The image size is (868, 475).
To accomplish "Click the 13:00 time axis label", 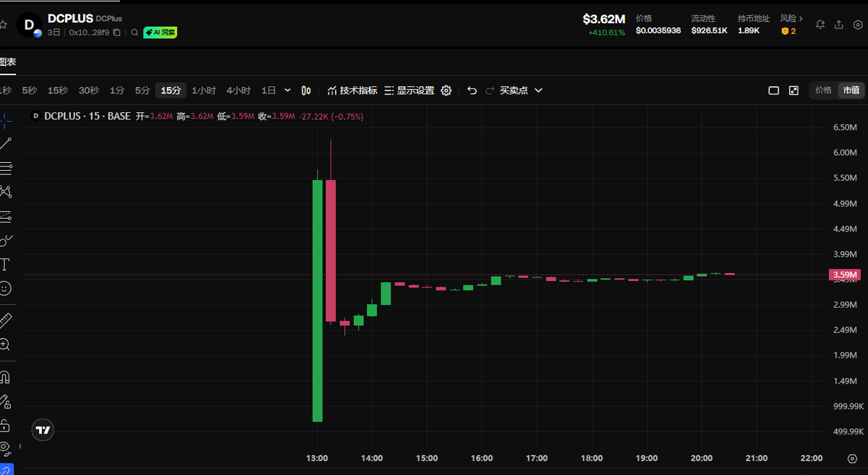I will point(318,458).
